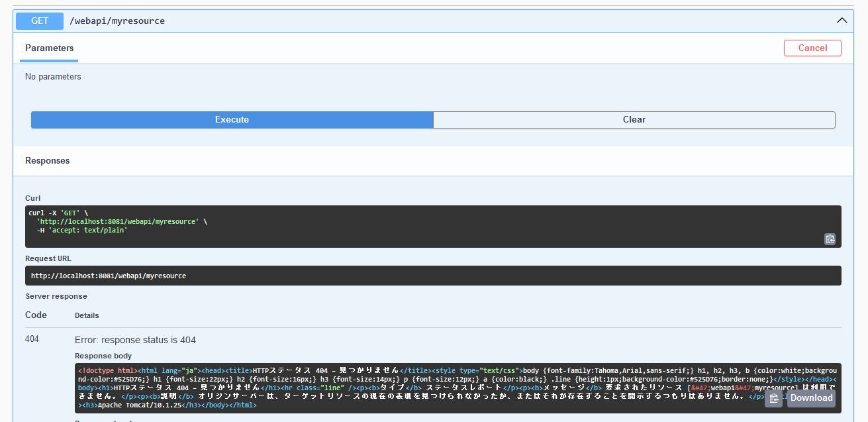Click the GET method badge
The width and height of the screenshot is (868, 422).
click(x=40, y=21)
